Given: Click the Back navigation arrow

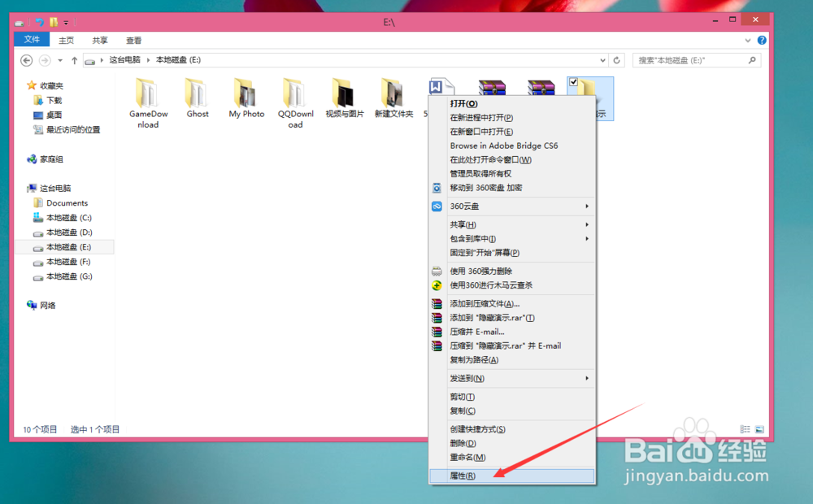Looking at the screenshot, I should point(27,60).
